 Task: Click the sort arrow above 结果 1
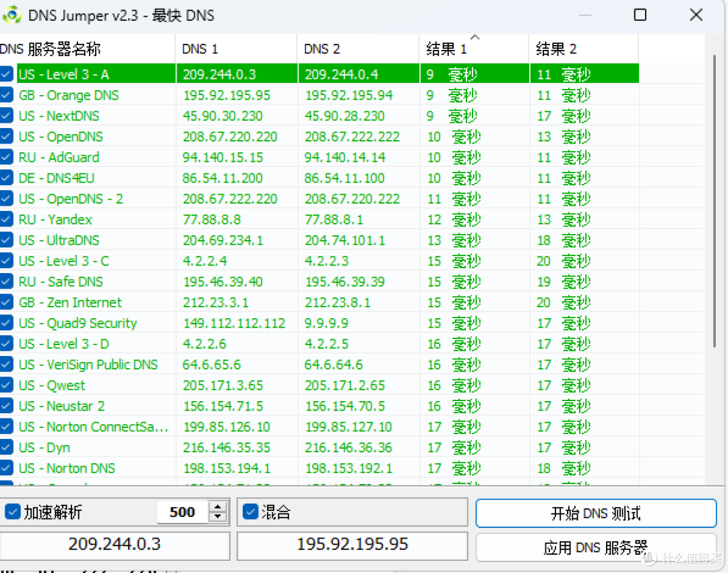coord(475,37)
